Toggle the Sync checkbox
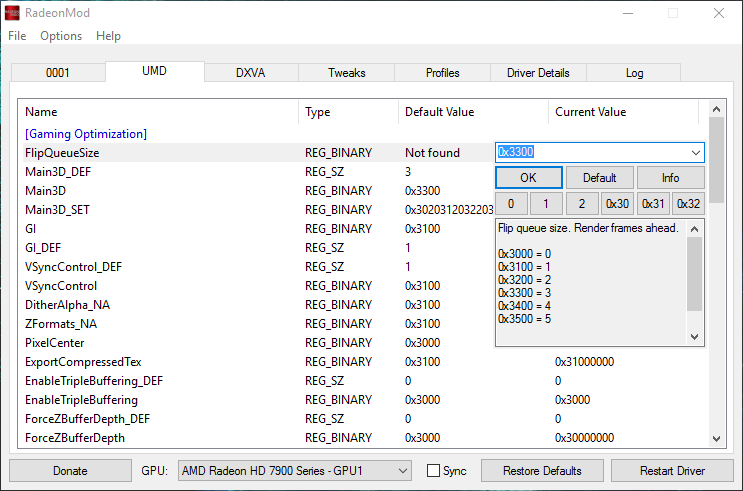 pyautogui.click(x=433, y=471)
